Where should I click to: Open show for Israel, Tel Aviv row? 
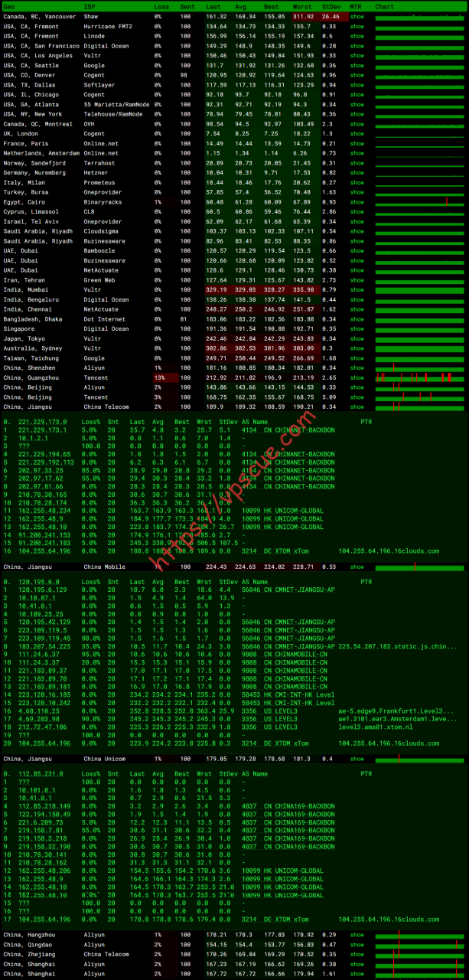(357, 222)
